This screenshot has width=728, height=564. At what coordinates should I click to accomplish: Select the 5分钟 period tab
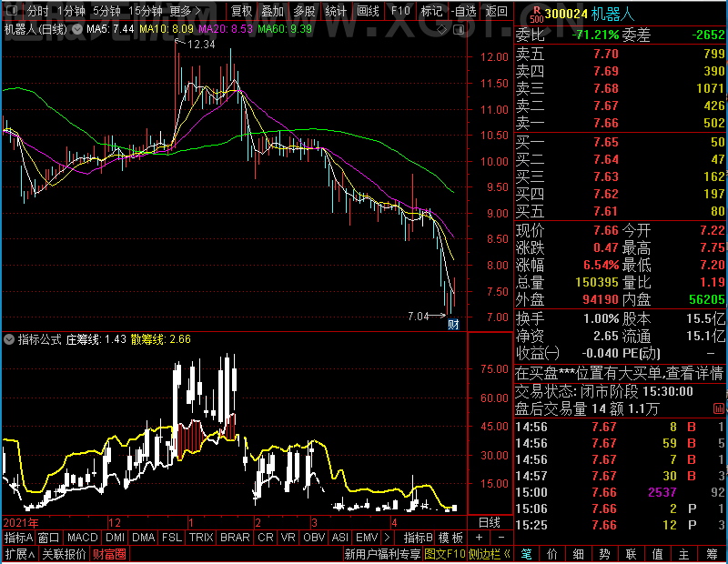[106, 10]
